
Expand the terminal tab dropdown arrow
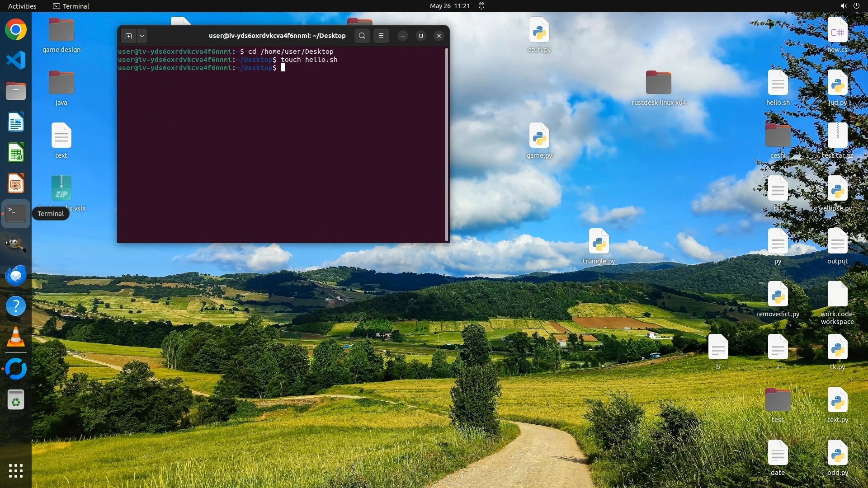[142, 36]
